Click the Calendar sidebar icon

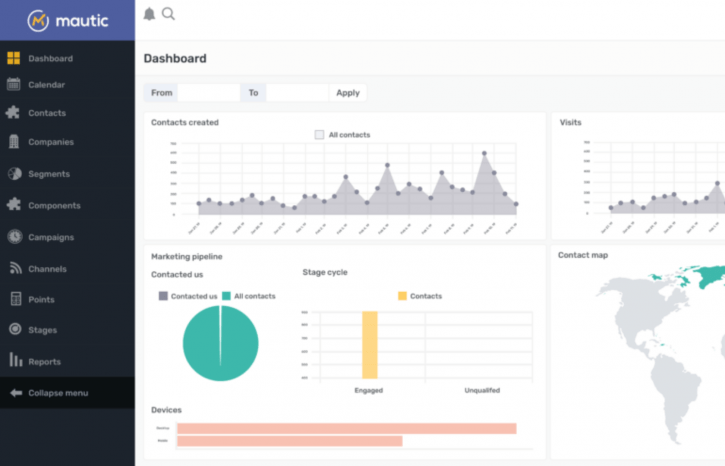[14, 85]
